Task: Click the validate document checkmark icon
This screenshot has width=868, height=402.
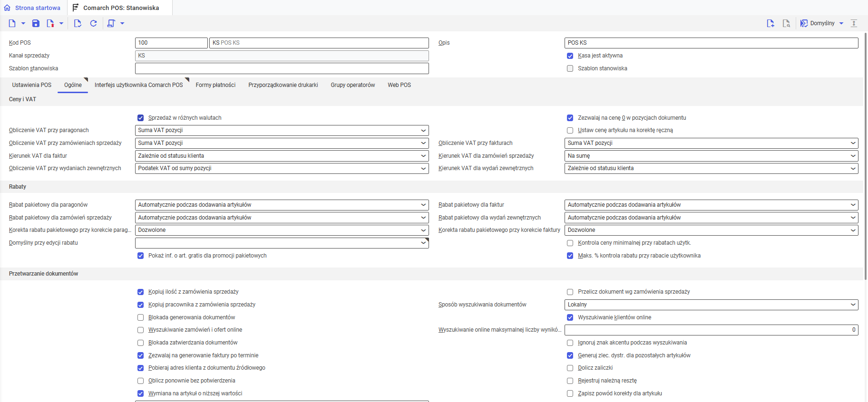Action: [78, 23]
